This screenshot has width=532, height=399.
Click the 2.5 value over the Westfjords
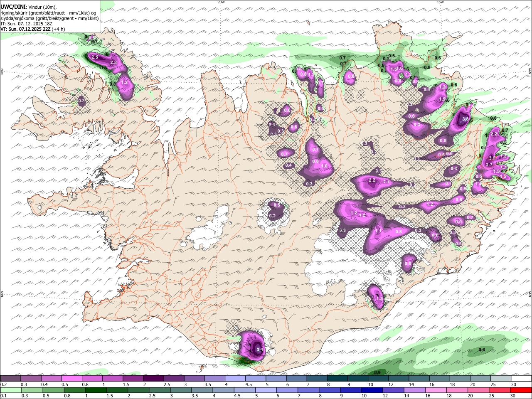(x=95, y=57)
